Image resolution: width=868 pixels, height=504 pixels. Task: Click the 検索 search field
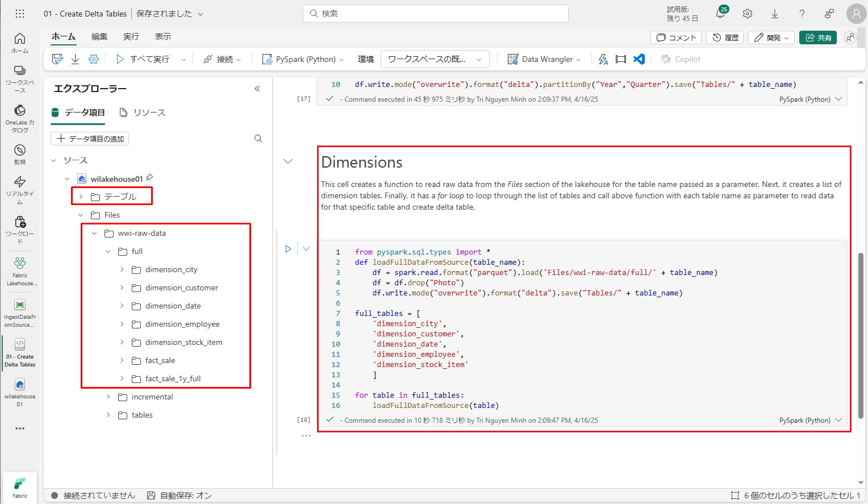pos(436,14)
